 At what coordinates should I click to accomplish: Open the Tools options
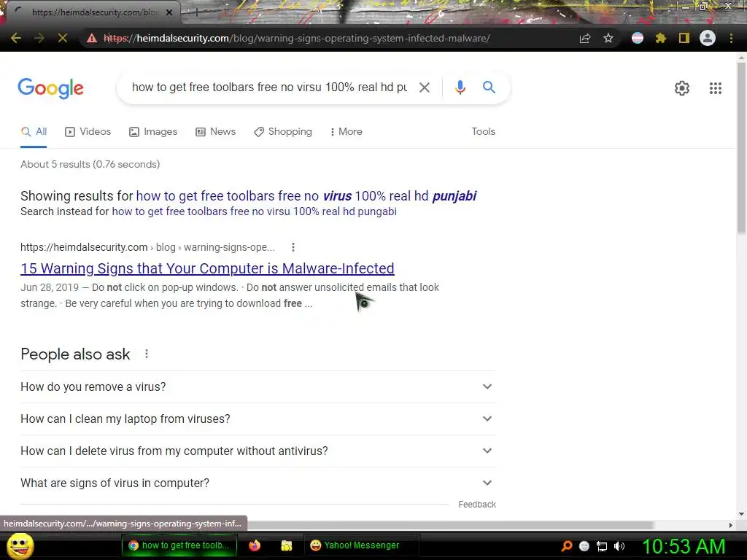[x=483, y=131]
